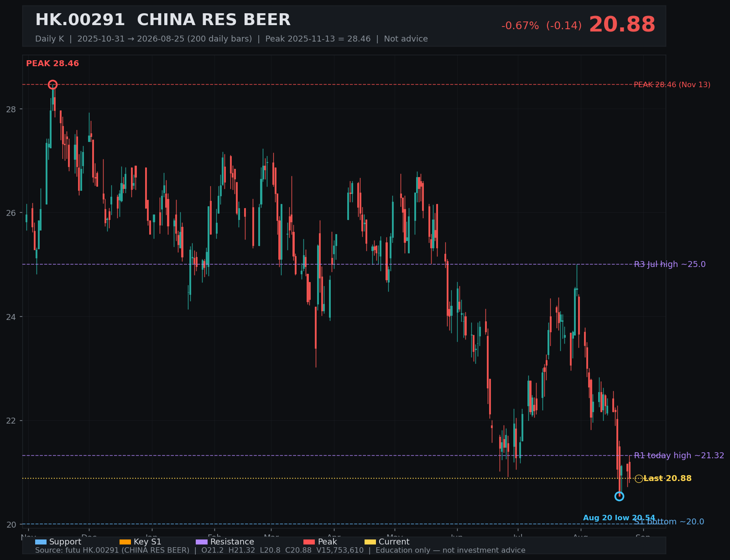The width and height of the screenshot is (730, 560).
Task: Select the 'Support' legend label
Action: click(x=65, y=542)
